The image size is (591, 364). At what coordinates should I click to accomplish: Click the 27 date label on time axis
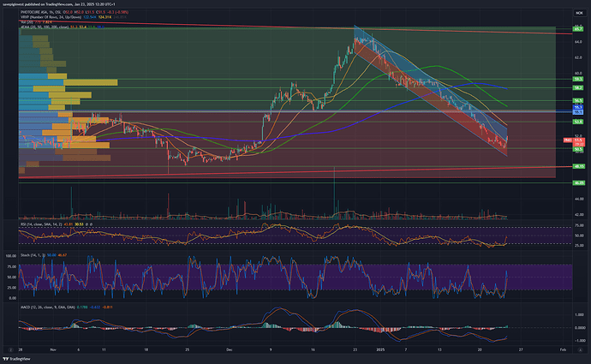pyautogui.click(x=521, y=349)
